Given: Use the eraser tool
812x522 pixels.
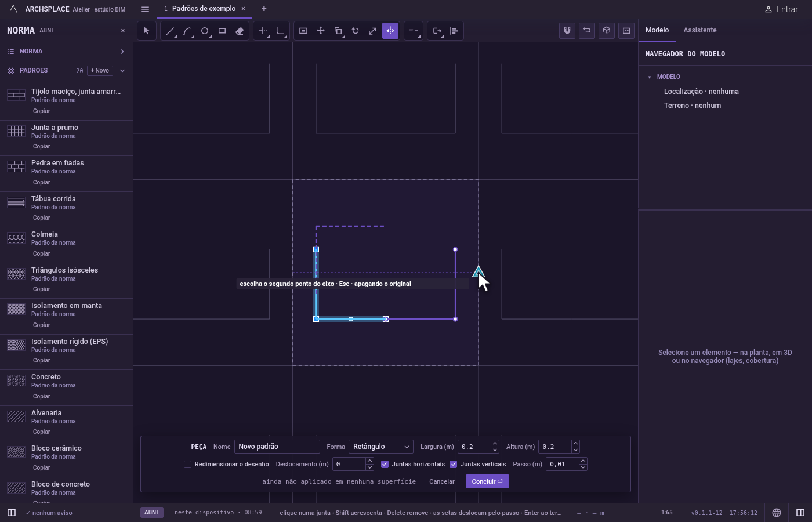Looking at the screenshot, I should (x=240, y=31).
